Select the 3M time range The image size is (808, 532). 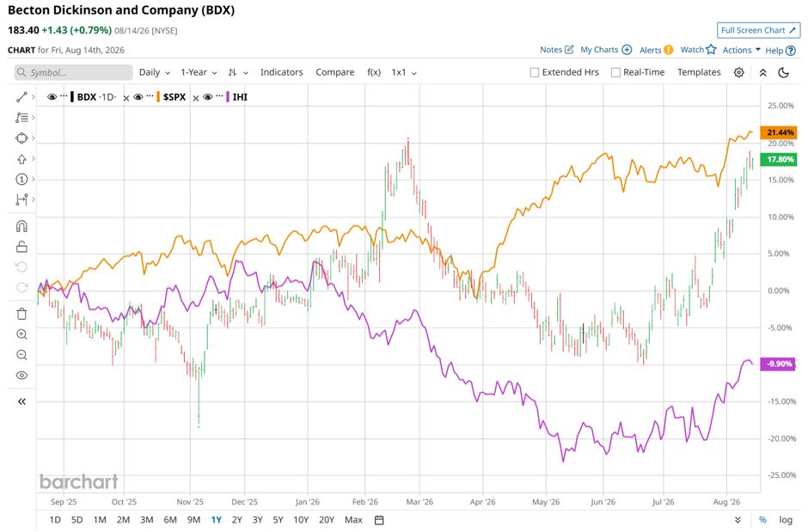[x=147, y=520]
